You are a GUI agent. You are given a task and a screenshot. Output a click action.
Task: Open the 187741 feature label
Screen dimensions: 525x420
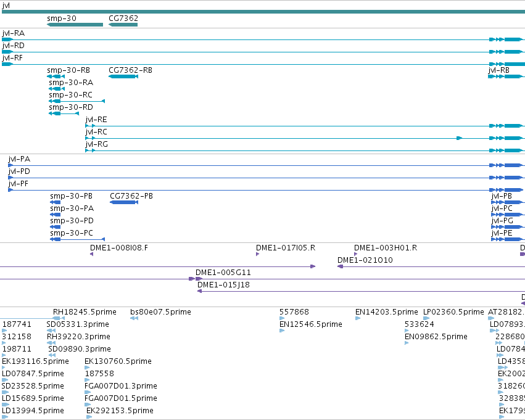[x=17, y=324]
